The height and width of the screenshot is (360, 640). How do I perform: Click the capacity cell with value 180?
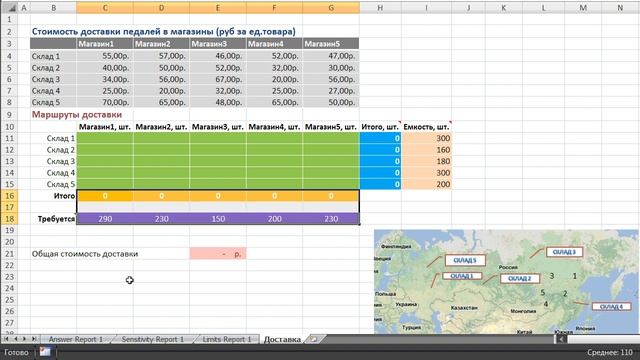tap(426, 161)
